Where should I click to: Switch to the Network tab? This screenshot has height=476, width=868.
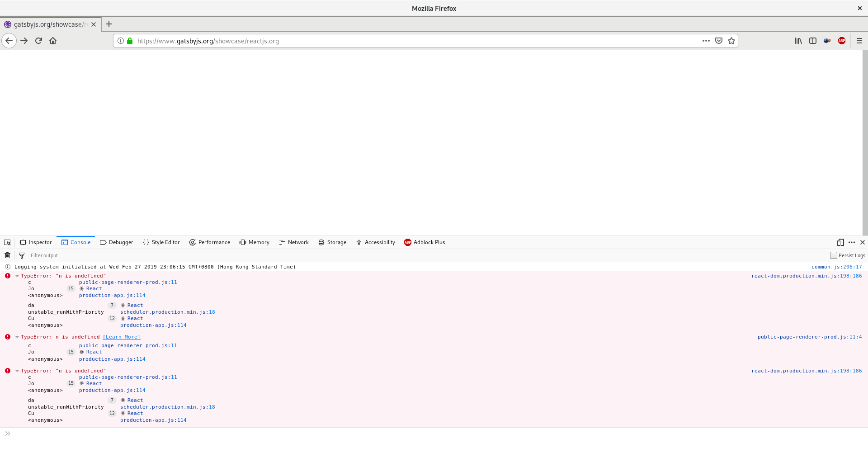click(x=294, y=242)
